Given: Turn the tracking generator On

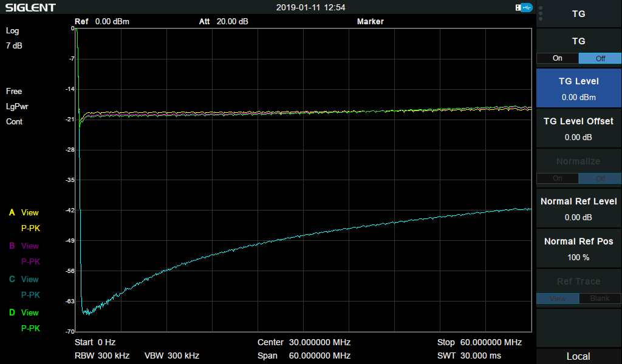Looking at the screenshot, I should [558, 58].
